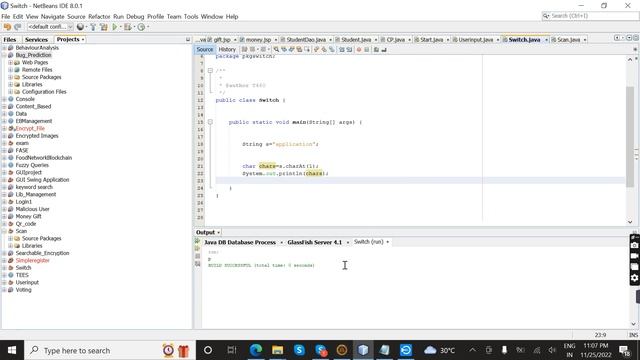This screenshot has height=360, width=640.
Task: Click the Find Selection magnifier icon in editor toolbar
Action: pos(276,49)
